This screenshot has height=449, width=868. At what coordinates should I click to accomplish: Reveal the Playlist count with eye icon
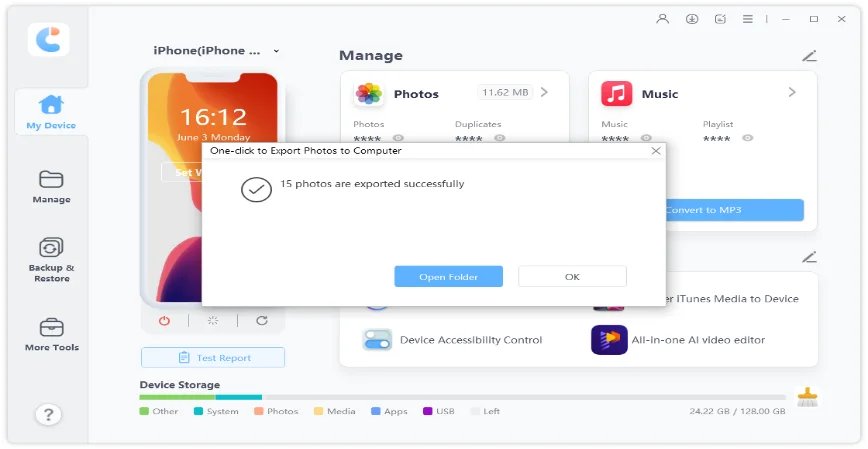click(x=748, y=138)
